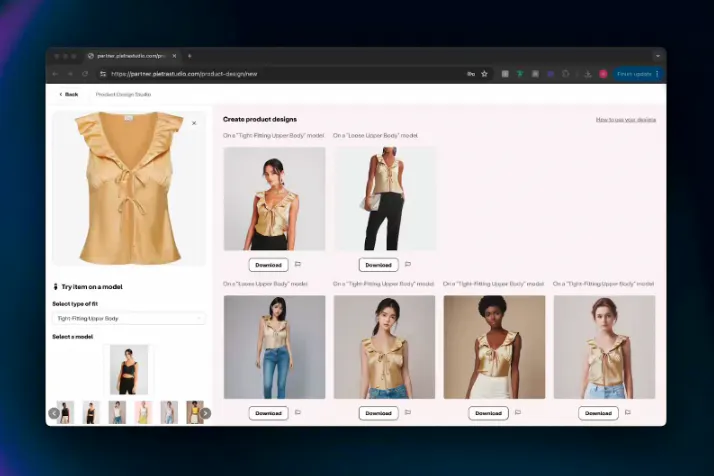Flag the auburn updo model design

point(627,412)
